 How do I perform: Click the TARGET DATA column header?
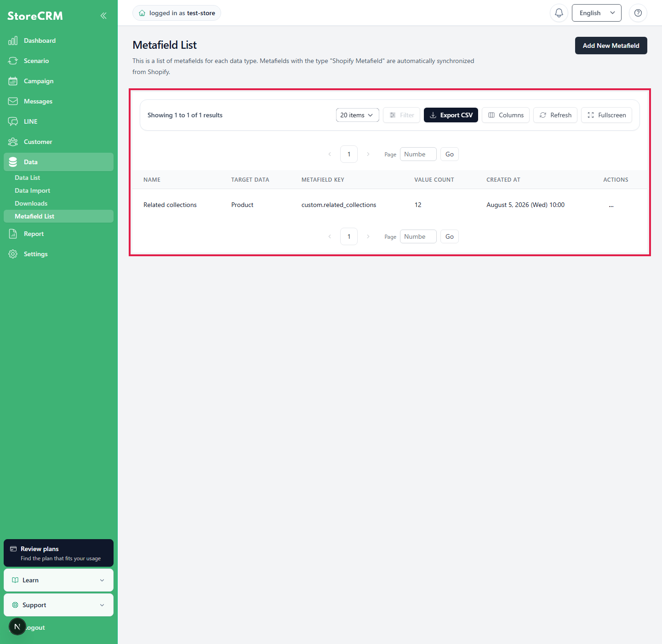point(250,180)
